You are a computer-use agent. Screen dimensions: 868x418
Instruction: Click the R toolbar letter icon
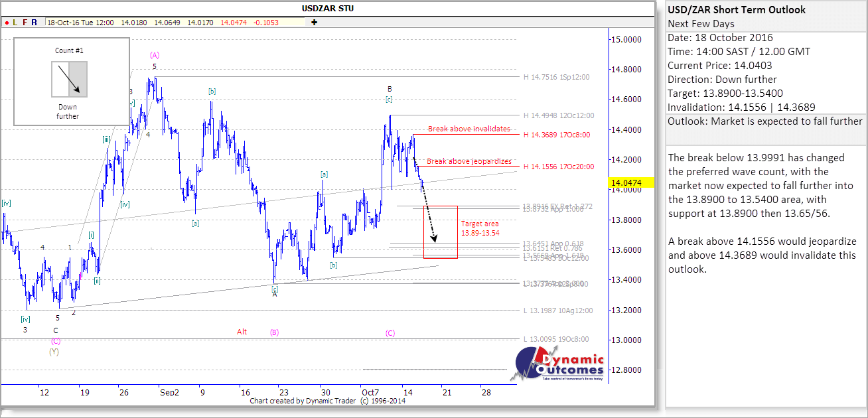coord(34,23)
